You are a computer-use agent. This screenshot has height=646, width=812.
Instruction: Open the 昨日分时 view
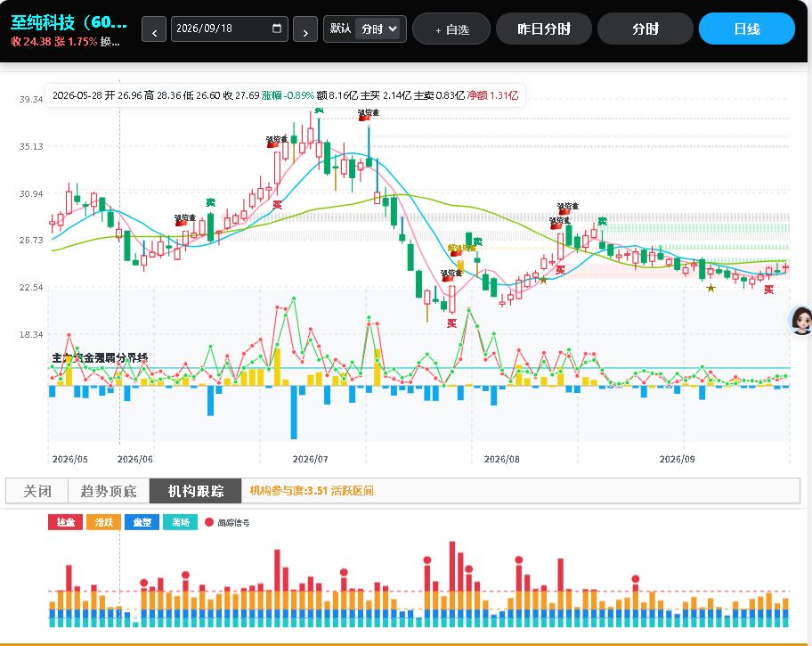544,29
